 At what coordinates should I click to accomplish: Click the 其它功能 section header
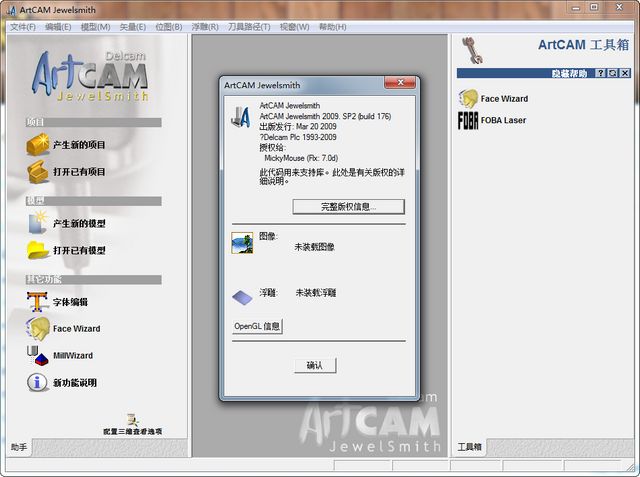[94, 280]
